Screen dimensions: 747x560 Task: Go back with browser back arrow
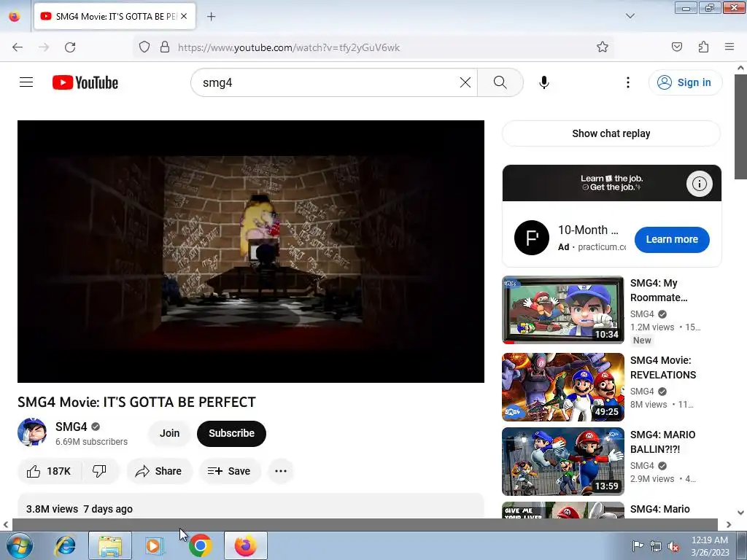coord(18,47)
